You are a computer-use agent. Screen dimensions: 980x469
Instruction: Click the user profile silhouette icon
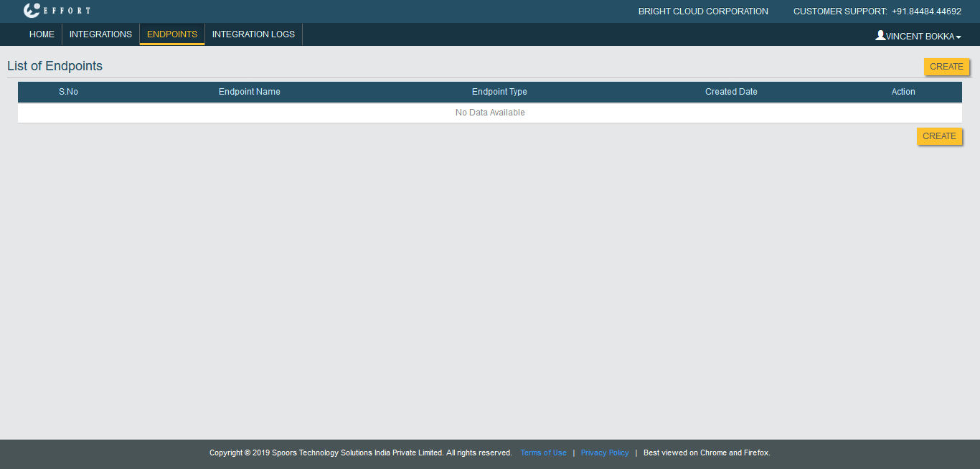[880, 35]
